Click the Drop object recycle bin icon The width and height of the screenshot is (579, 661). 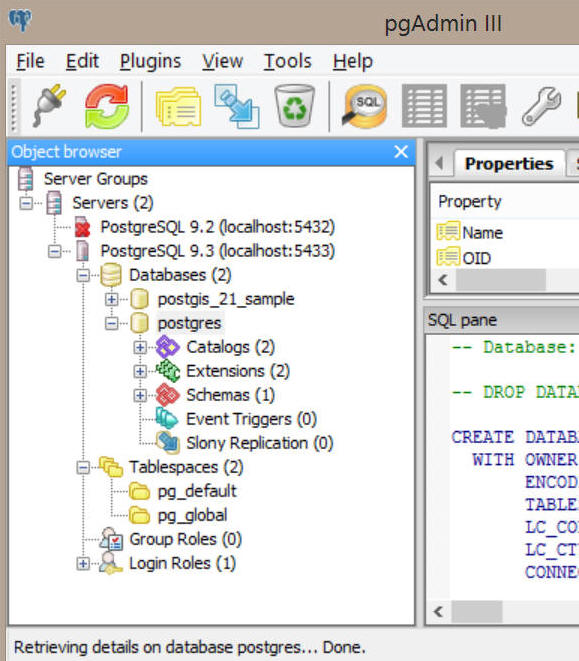click(294, 106)
